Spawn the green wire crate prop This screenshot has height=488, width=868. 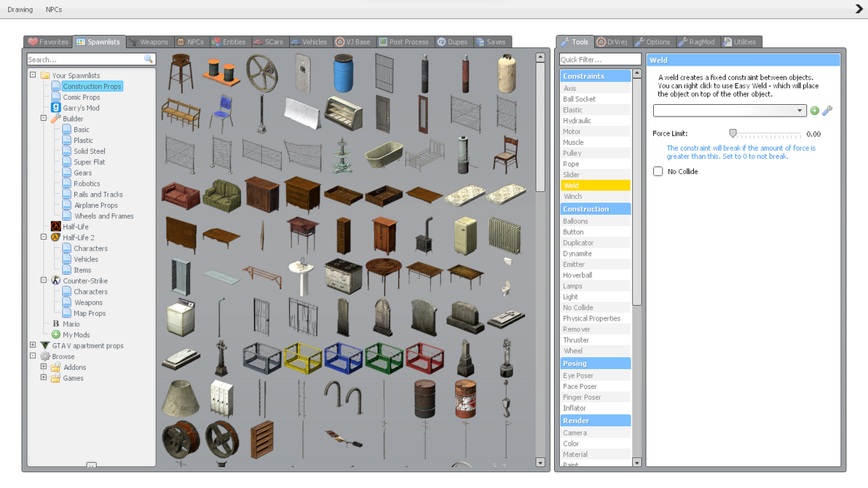[384, 358]
